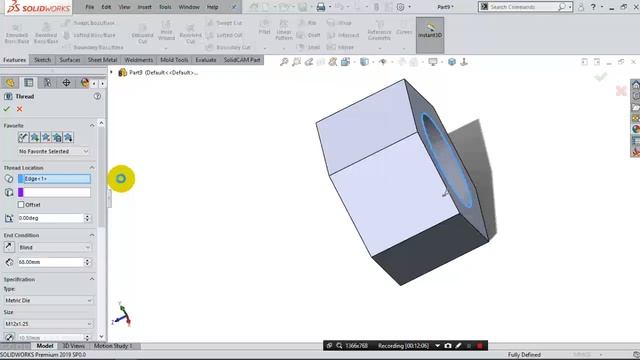Click Hide/Show Items eye icon

point(383,62)
